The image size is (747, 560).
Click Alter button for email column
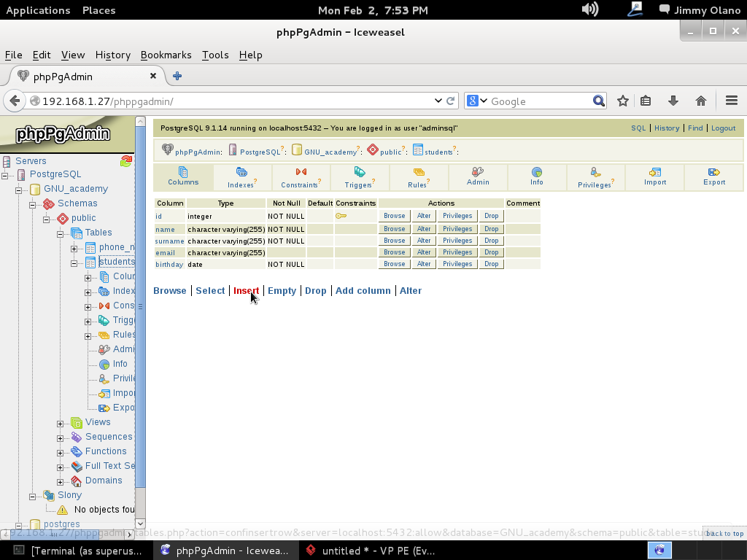(x=424, y=252)
